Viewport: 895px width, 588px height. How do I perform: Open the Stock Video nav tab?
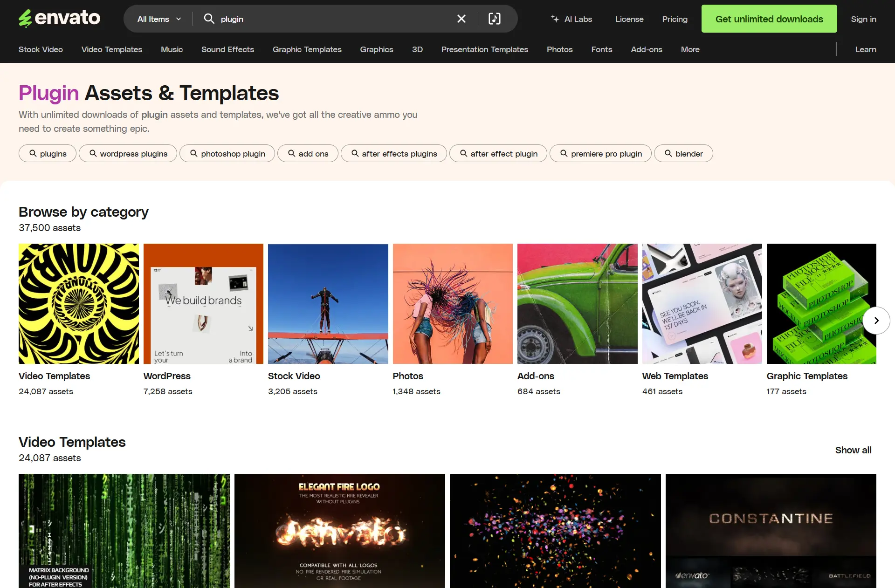click(41, 49)
